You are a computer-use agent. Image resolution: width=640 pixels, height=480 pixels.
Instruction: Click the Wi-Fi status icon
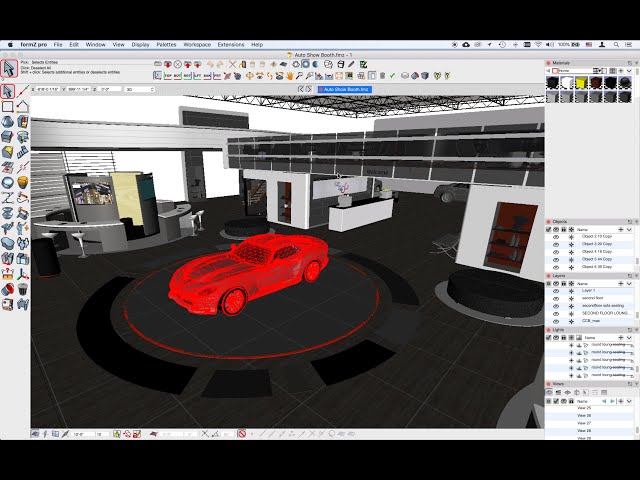538,44
